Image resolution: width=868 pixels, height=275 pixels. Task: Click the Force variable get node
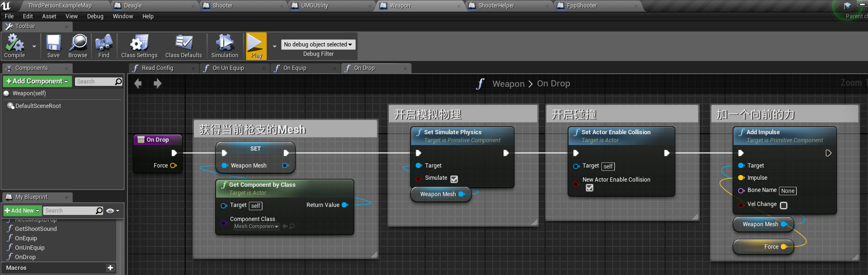(763, 247)
